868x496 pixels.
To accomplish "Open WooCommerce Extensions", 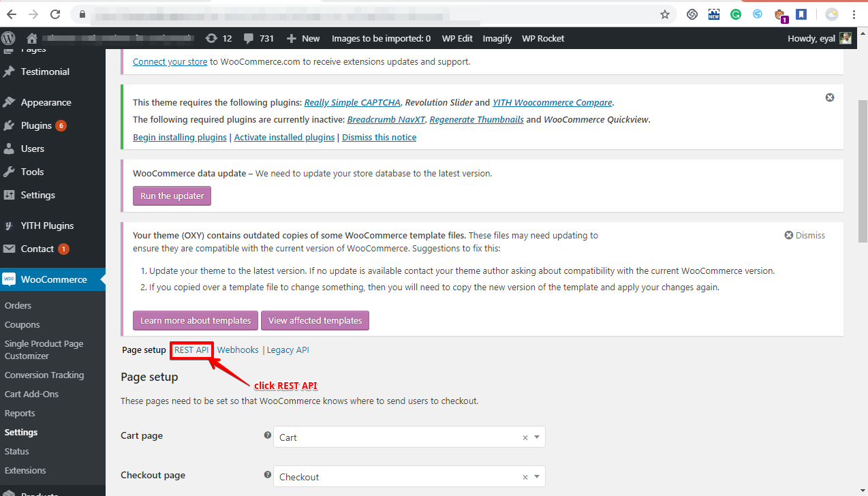I will [x=25, y=470].
